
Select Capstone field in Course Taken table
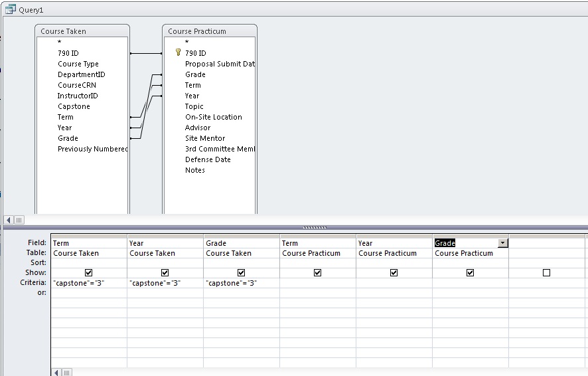74,106
